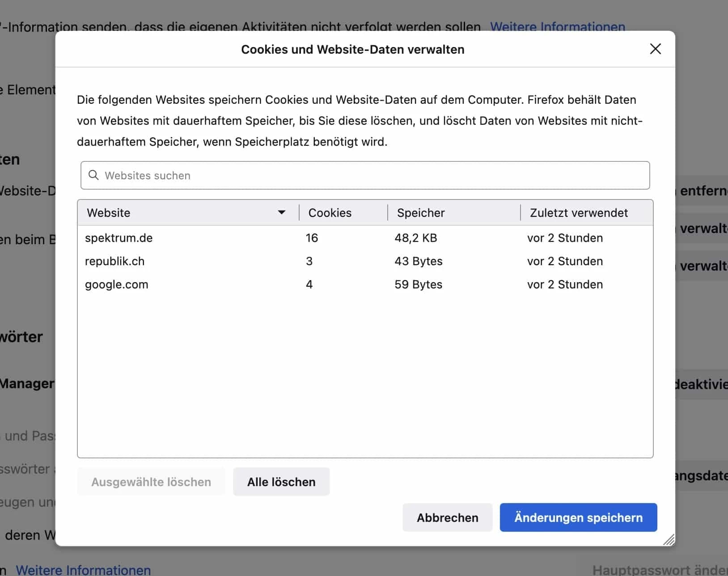
Task: Click the Ausgewählte löschen button
Action: [x=151, y=482]
